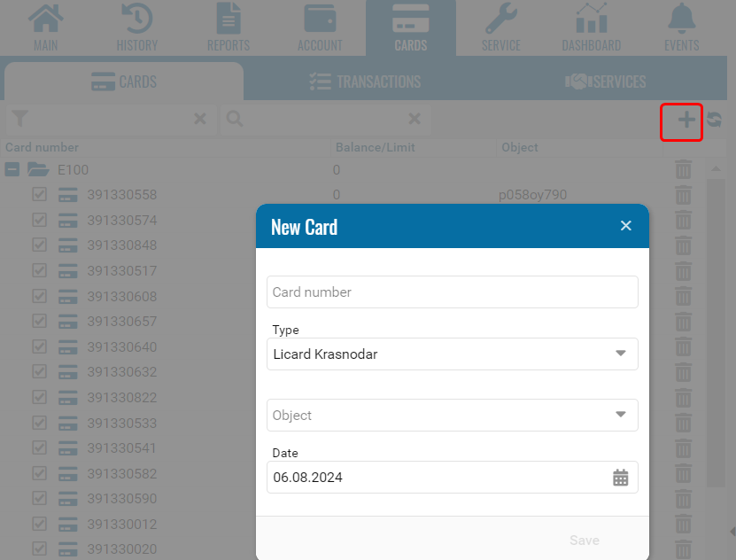736x560 pixels.
Task: Switch to the Services tab
Action: click(607, 82)
